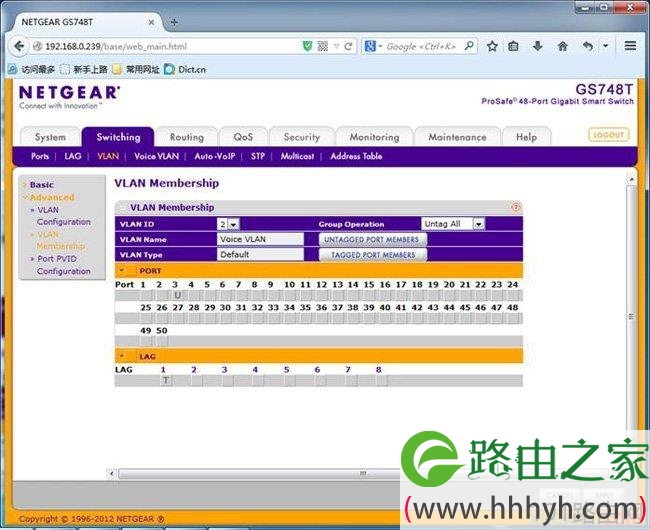Close the NETGEAR GS748T tab
The width and height of the screenshot is (650, 530).
pos(151,22)
